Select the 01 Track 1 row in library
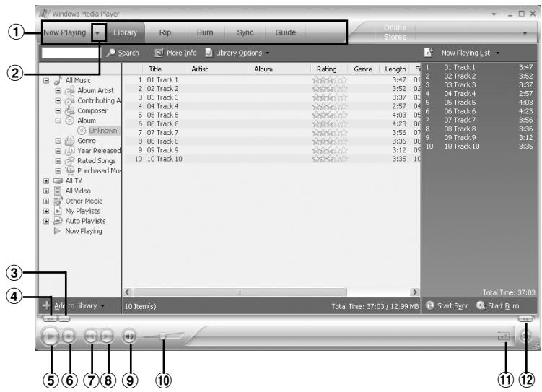 pos(271,80)
